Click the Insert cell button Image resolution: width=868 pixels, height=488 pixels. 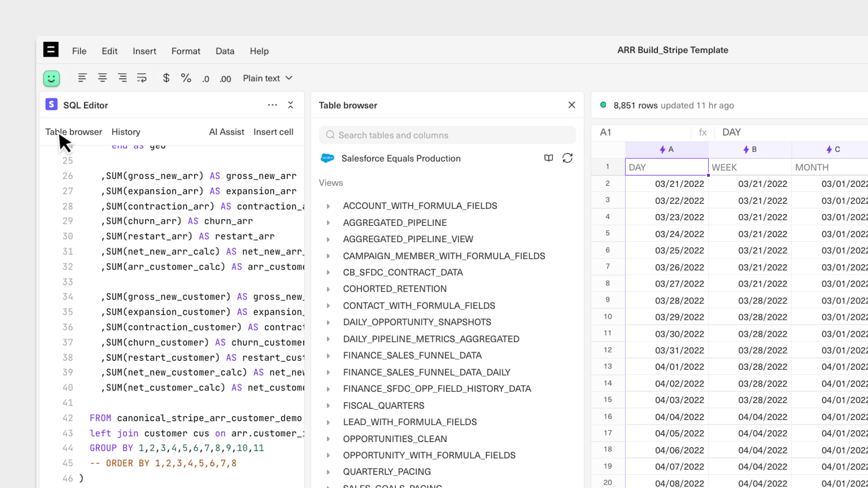point(273,132)
